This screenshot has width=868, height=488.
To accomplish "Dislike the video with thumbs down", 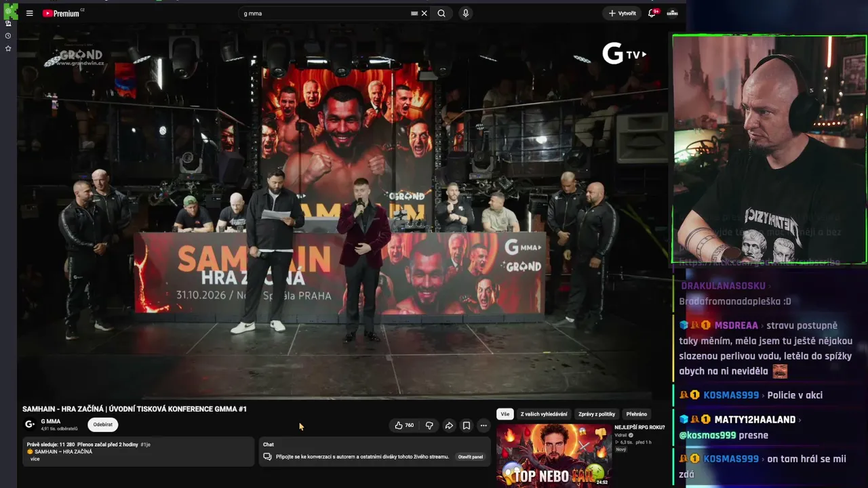I will tap(429, 426).
